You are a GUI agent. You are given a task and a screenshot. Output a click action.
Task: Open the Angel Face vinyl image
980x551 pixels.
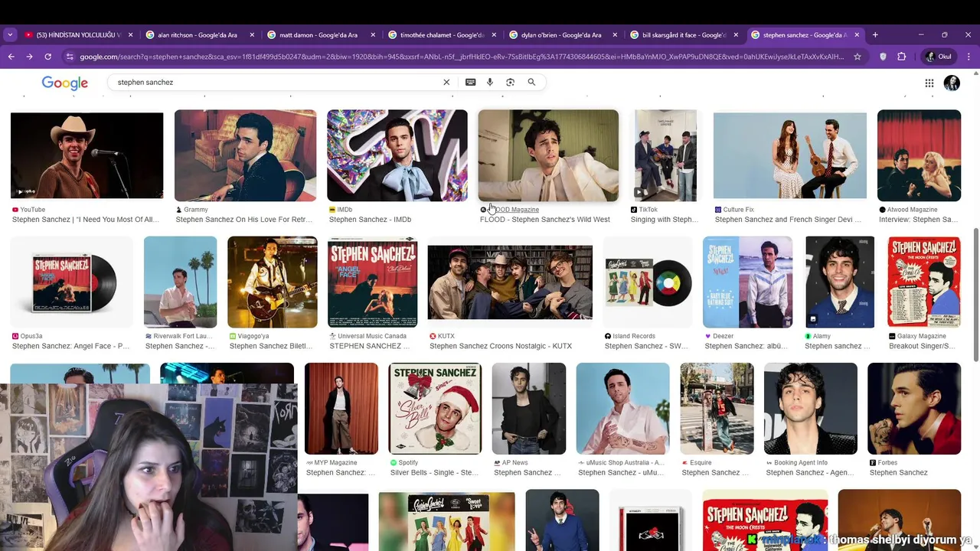pos(72,282)
